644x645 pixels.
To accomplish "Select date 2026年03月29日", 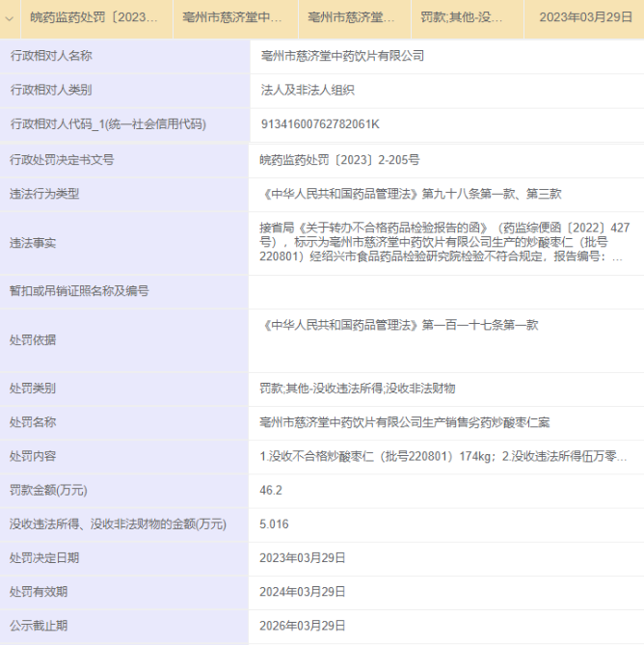I will (303, 626).
